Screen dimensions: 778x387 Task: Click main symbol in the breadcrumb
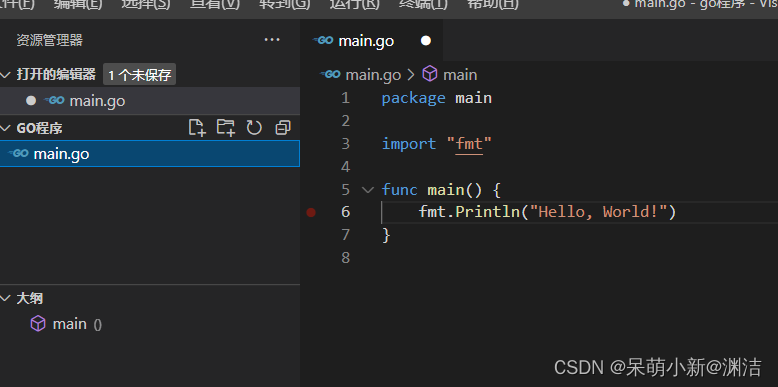[x=460, y=75]
